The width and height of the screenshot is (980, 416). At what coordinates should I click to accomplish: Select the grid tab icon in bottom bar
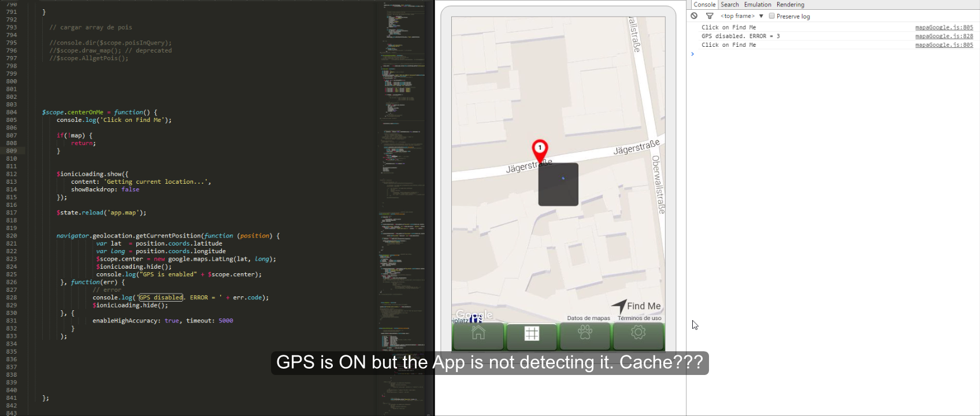pyautogui.click(x=532, y=333)
